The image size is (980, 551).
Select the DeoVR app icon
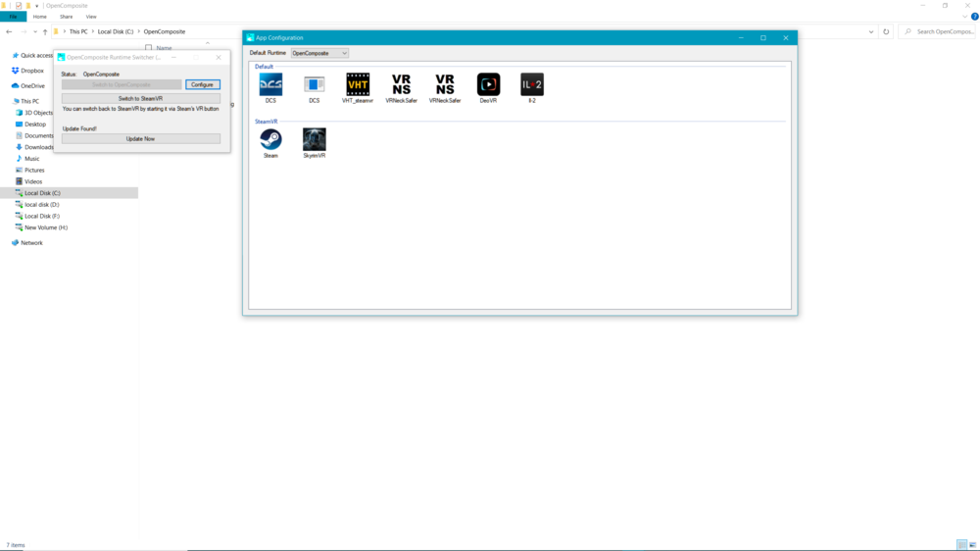pos(488,84)
